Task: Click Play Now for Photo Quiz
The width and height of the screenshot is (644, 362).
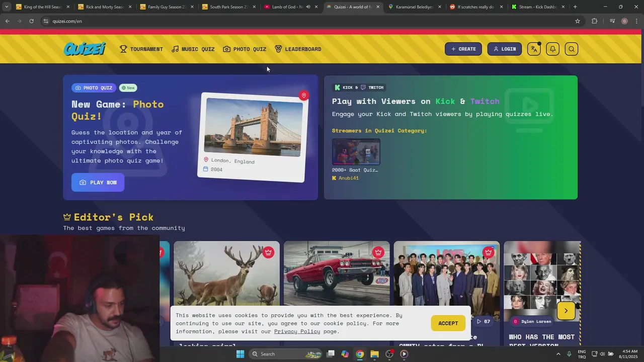Action: coord(98,183)
